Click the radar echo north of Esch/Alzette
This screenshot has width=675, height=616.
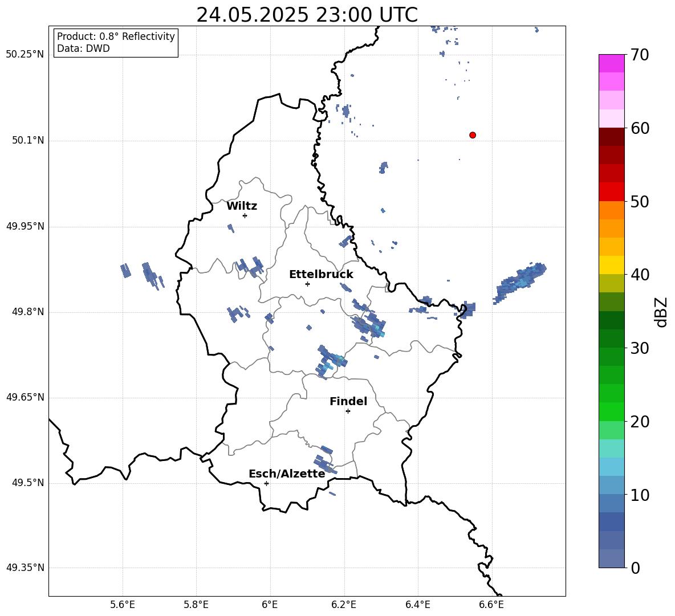point(324,461)
